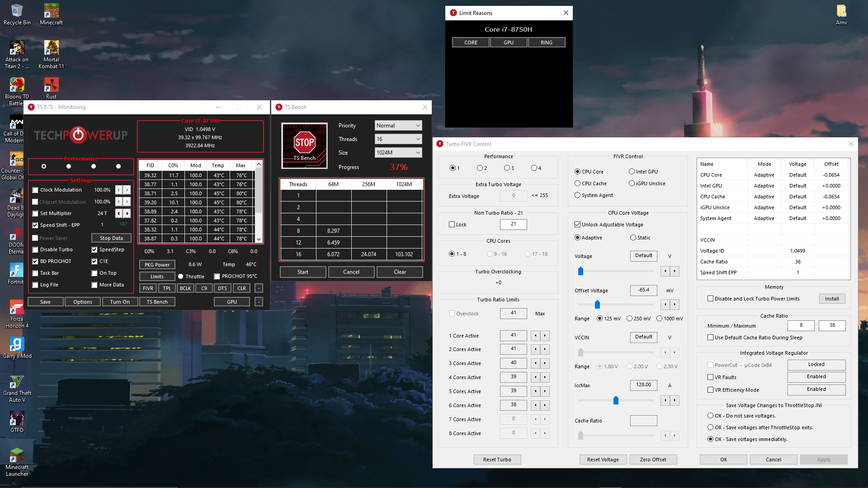Open Forza Horizon 4 desktop icon
868x488 pixels.
pos(17,314)
